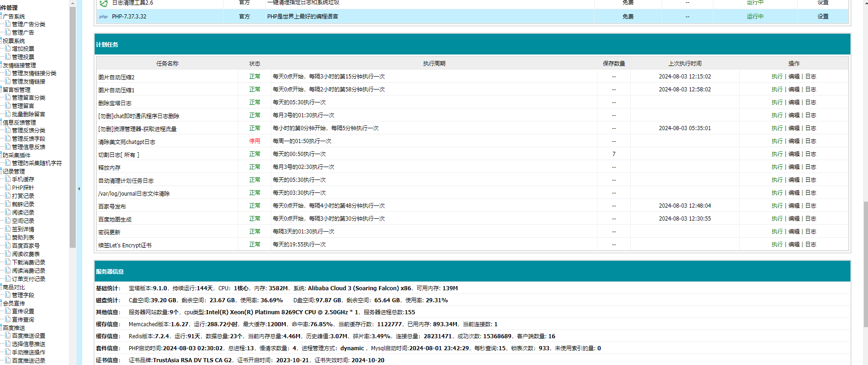
Task: Click the page icon next to 增加投票
Action: 8,48
